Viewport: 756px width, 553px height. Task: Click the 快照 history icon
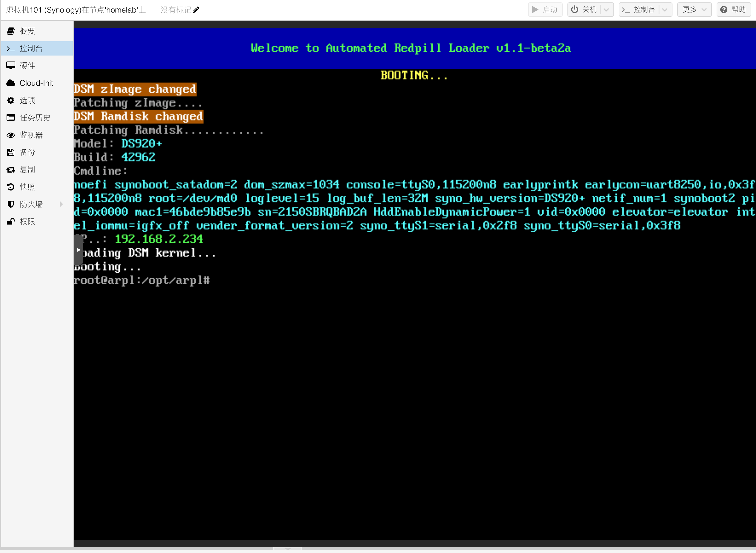pyautogui.click(x=11, y=187)
